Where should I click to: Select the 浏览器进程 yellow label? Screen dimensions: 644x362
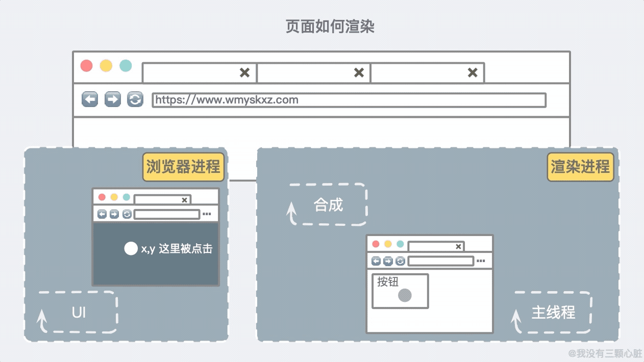[183, 167]
